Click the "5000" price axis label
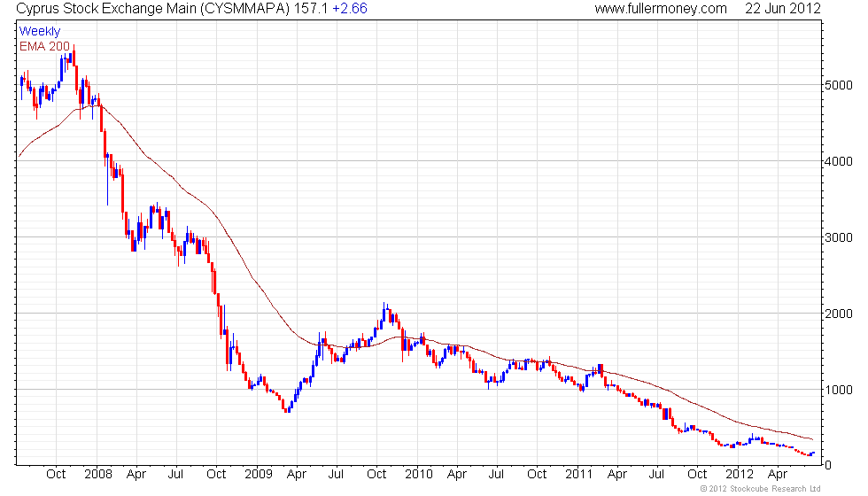The height and width of the screenshot is (496, 868). (838, 85)
